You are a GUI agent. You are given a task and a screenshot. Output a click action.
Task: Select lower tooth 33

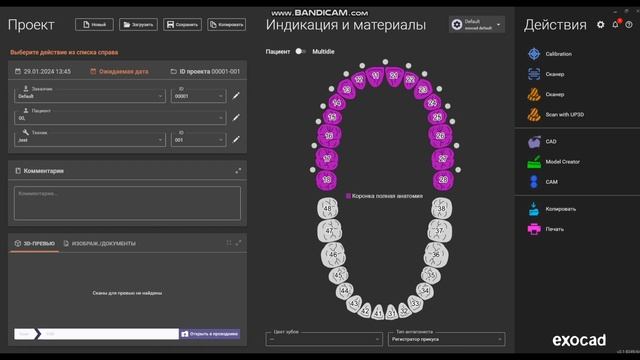pos(415,304)
